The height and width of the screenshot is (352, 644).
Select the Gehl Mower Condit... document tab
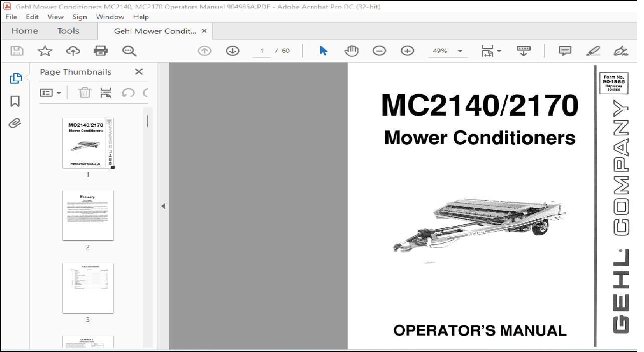[155, 31]
